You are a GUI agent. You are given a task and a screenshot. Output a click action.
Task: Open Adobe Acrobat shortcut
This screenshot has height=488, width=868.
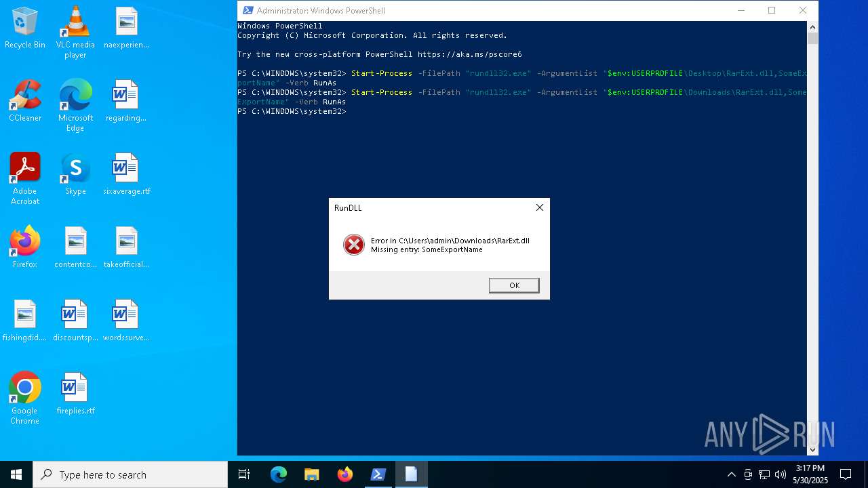coord(25,178)
